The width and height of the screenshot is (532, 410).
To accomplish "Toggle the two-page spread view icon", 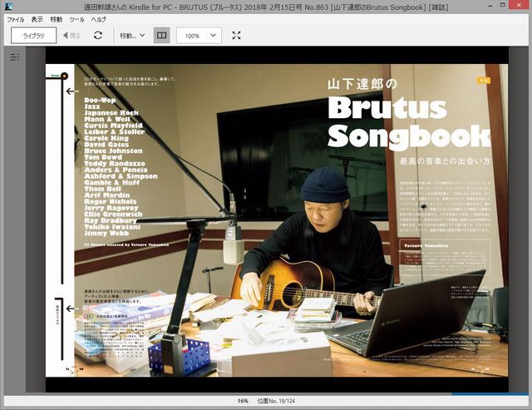I will 162,35.
